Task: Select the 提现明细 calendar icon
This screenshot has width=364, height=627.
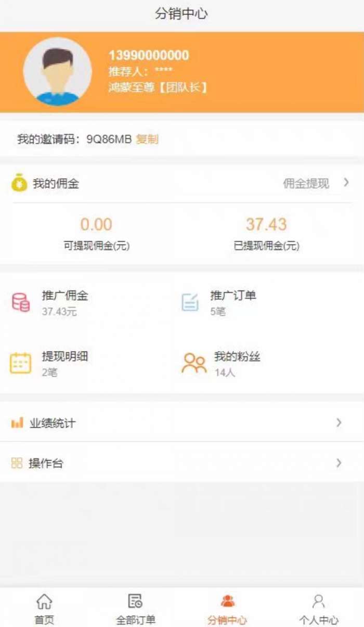Action: (21, 363)
